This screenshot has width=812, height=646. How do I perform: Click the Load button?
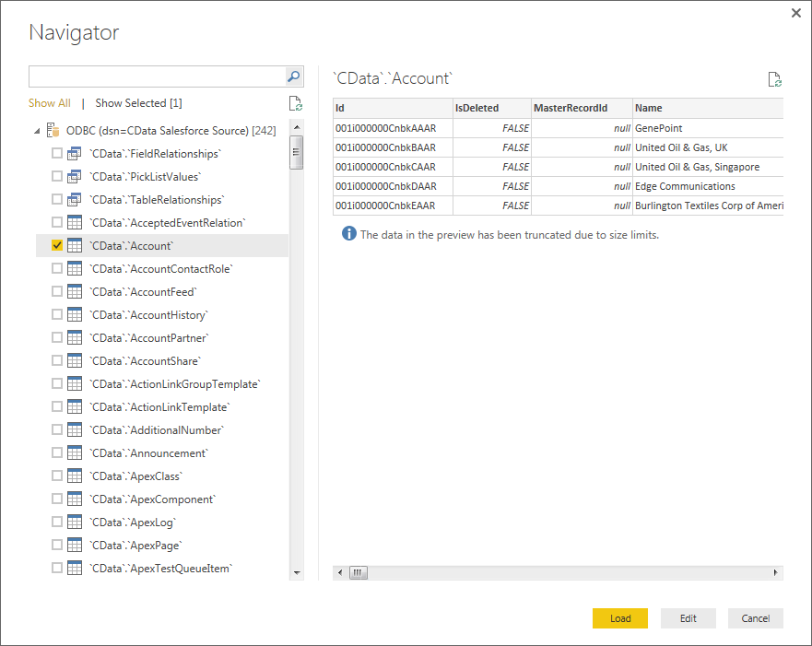(619, 617)
